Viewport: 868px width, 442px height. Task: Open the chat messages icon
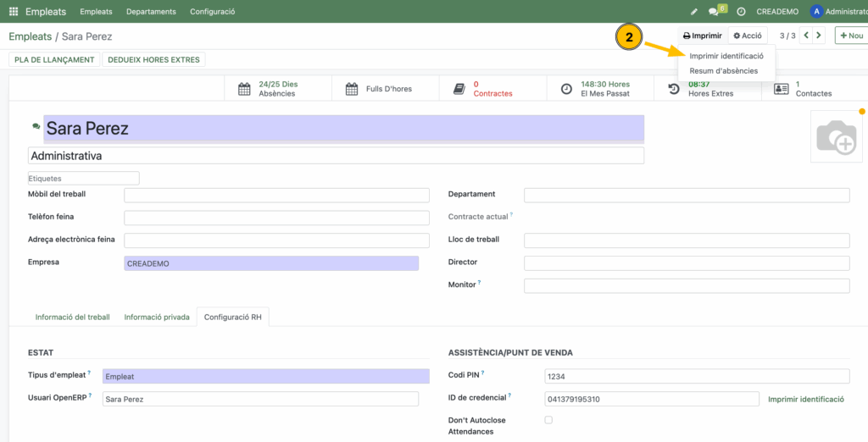tap(715, 12)
